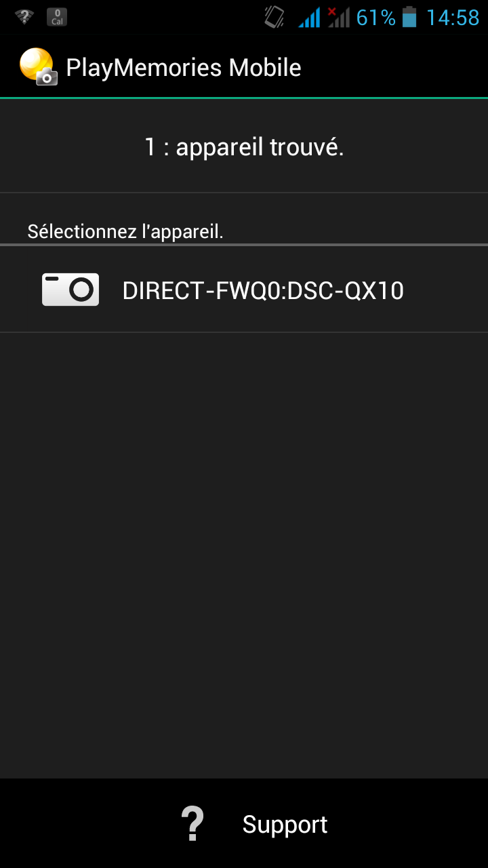The height and width of the screenshot is (868, 488).
Task: Tap the empty space right of the DSC-QX10 entry
Action: coord(446,290)
